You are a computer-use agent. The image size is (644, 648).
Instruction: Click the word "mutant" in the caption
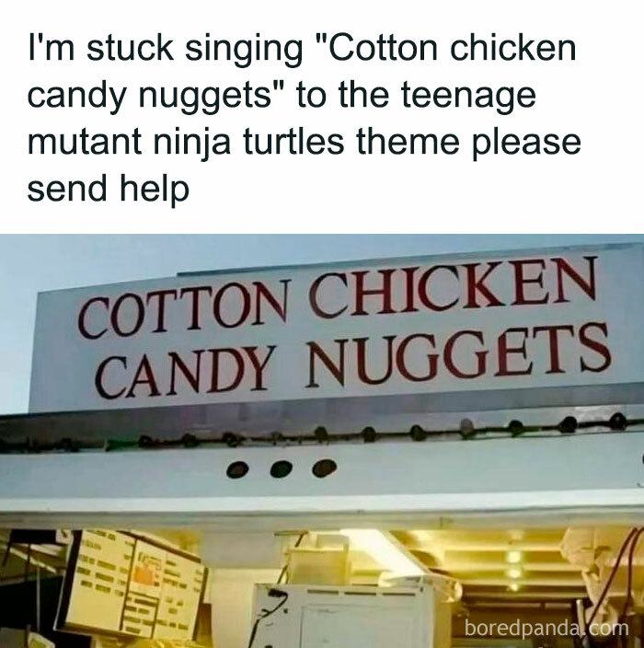pos(85,142)
